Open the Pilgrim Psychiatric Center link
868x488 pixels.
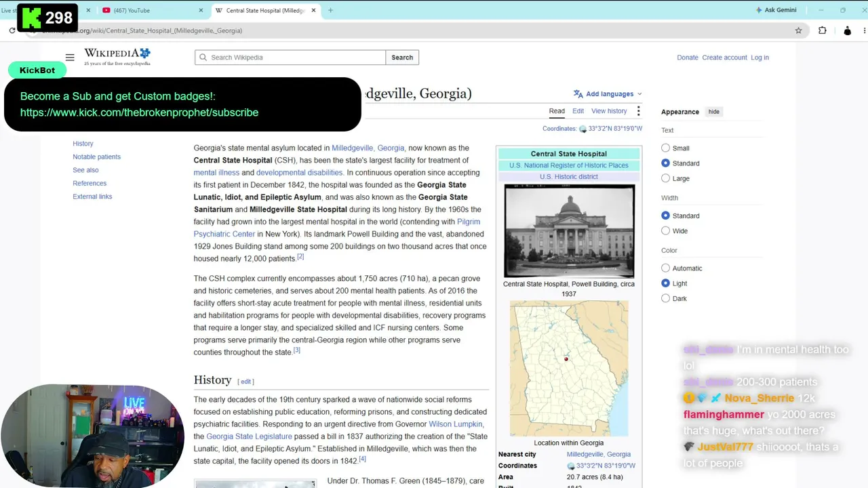point(337,228)
